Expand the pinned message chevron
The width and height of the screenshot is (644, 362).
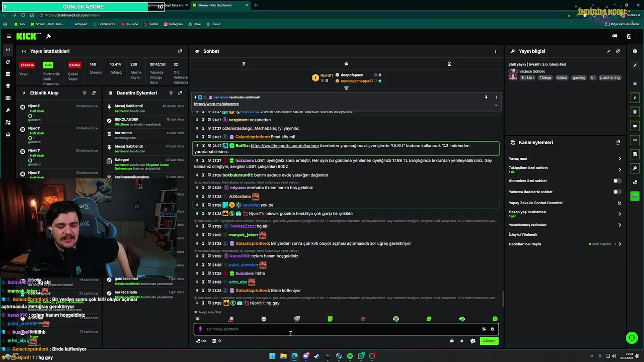click(496, 105)
